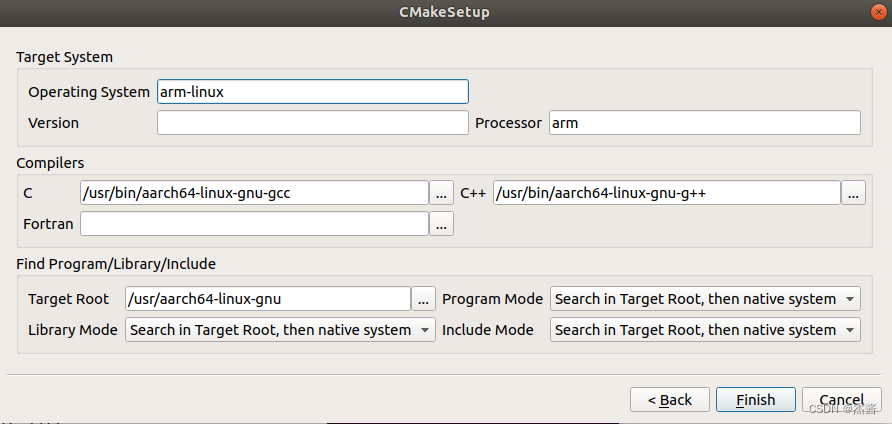Open the Library Mode dropdown
The height and width of the screenshot is (424, 892).
click(x=280, y=330)
